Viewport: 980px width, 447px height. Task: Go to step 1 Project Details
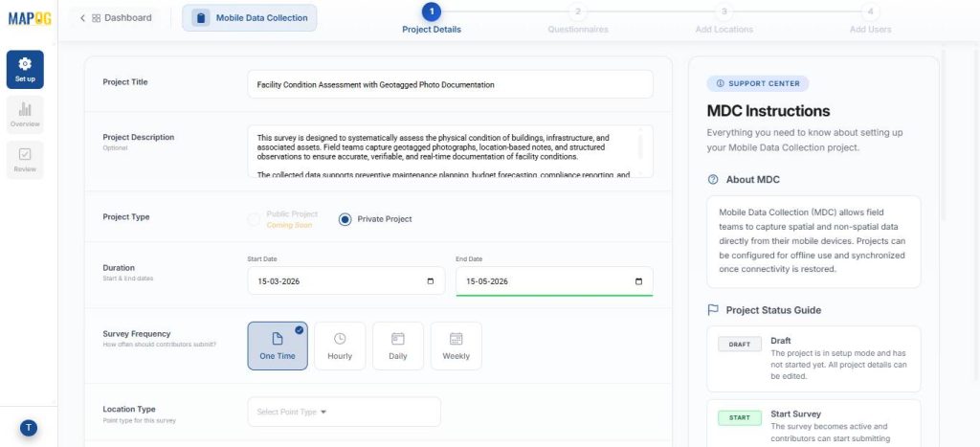click(x=432, y=19)
